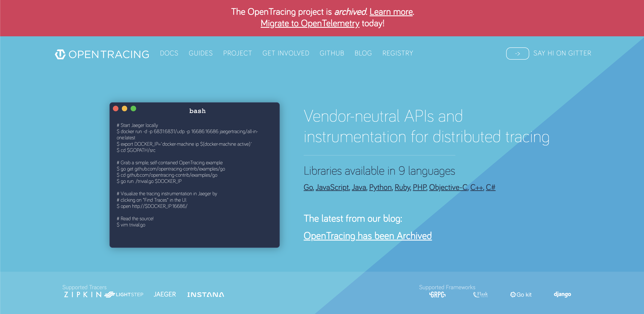This screenshot has height=314, width=644.
Task: Click the gRPC framework logo
Action: [x=437, y=295]
